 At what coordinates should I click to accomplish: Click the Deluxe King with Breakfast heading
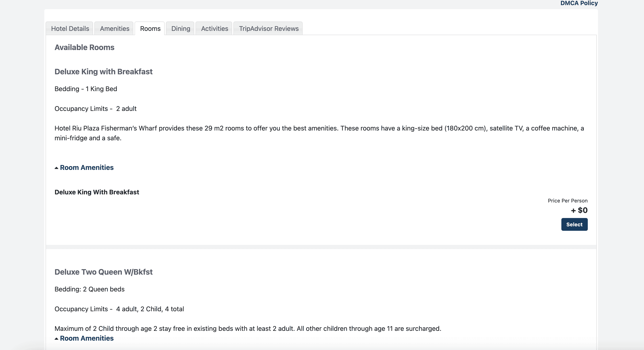(x=103, y=72)
